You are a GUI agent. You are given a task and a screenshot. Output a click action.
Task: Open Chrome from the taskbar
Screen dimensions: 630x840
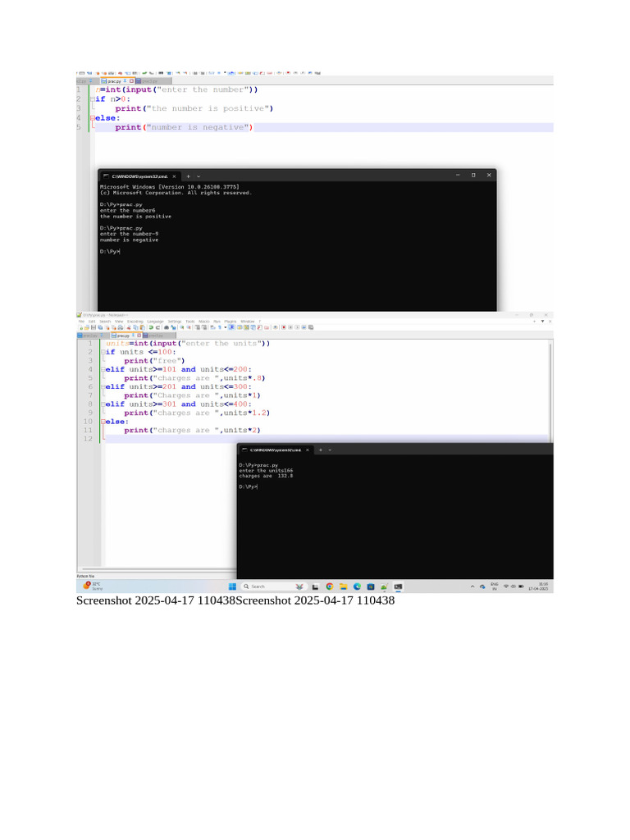[x=330, y=587]
